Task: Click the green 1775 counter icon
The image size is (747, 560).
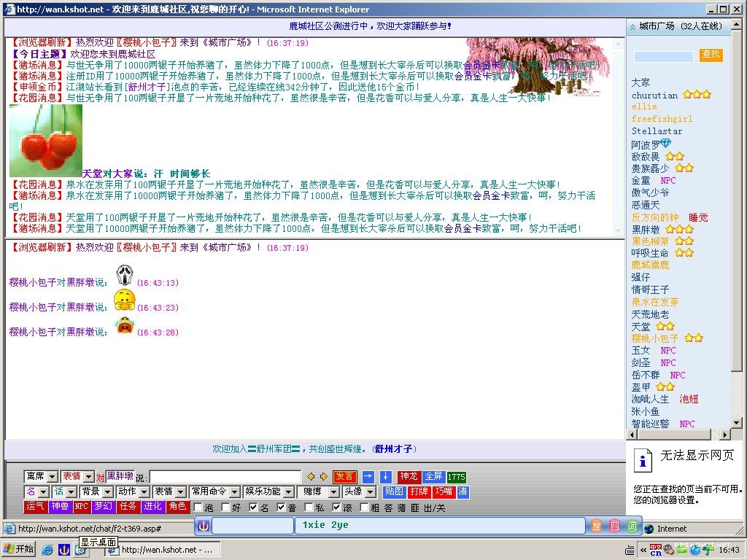Action: [456, 477]
